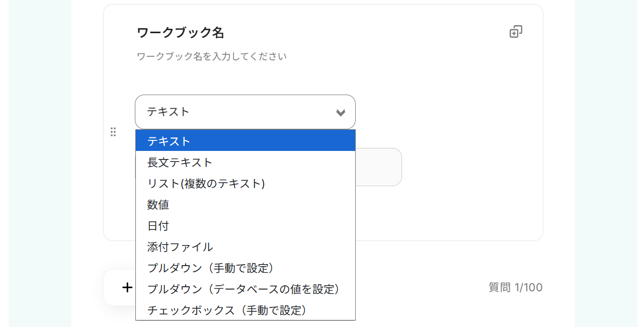The image size is (644, 327).
Task: Select the highlighted テキスト option in list
Action: pos(245,141)
